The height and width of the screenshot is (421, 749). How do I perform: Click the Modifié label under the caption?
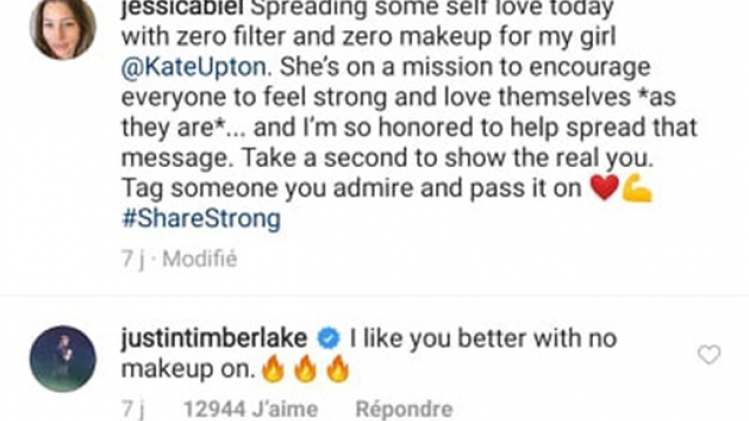[199, 259]
